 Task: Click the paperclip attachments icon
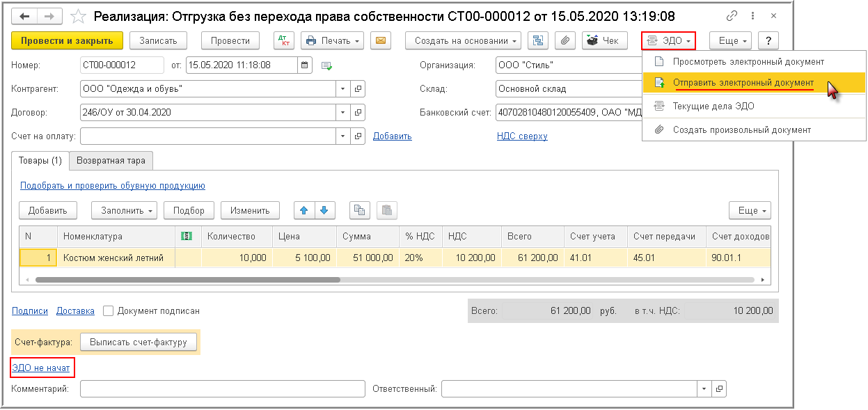tap(566, 41)
